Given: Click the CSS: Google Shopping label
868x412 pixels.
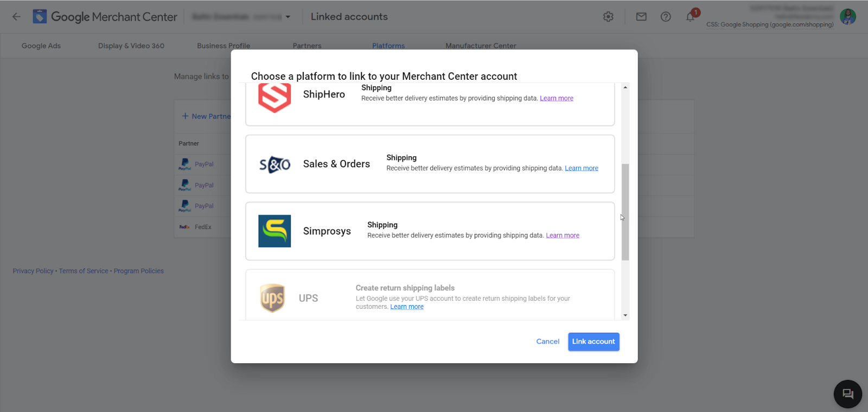Looking at the screenshot, I should pyautogui.click(x=770, y=24).
